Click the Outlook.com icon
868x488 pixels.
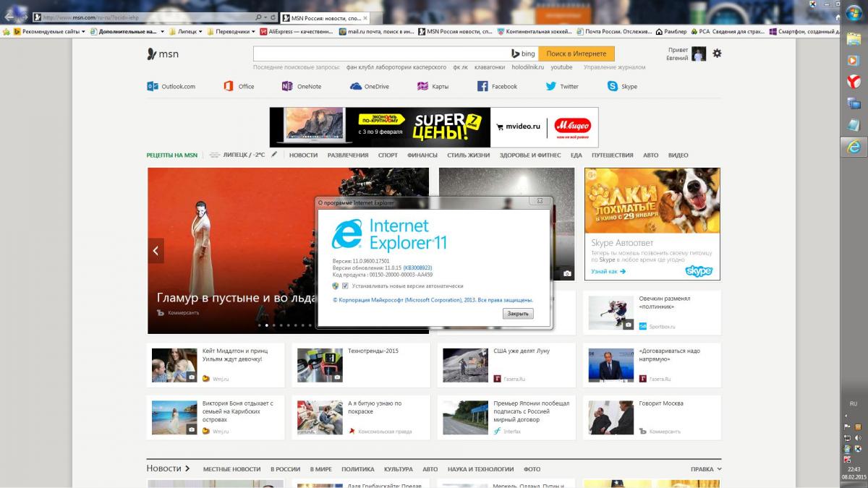pos(153,86)
